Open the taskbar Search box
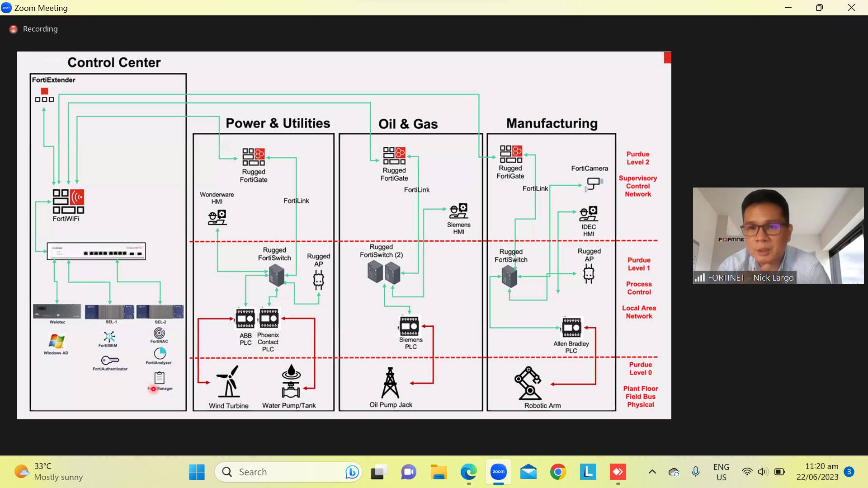Screen dimensions: 868x488 [288, 472]
